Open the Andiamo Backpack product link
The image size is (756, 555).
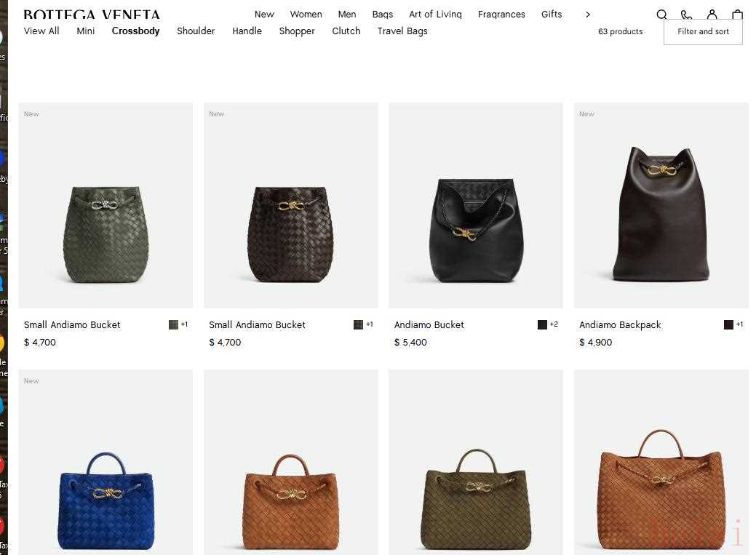pos(620,325)
